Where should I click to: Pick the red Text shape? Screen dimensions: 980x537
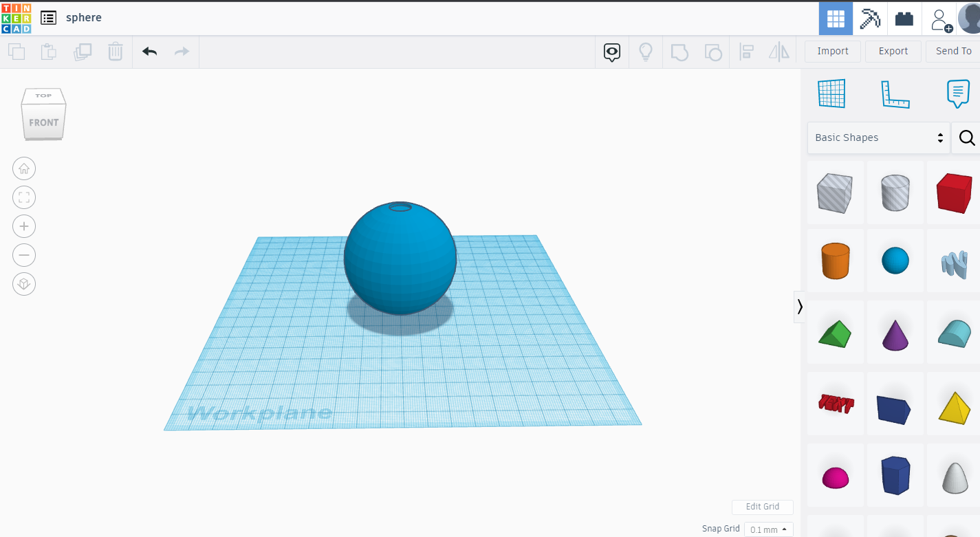pyautogui.click(x=836, y=403)
